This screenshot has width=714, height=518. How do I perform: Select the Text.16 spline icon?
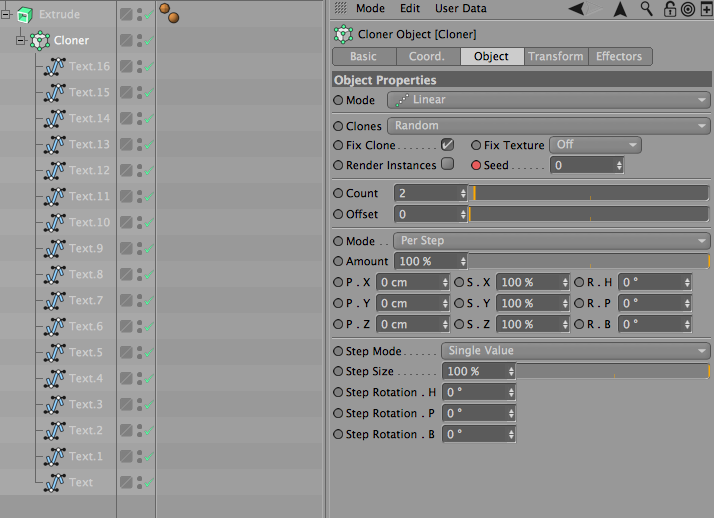pyautogui.click(x=55, y=66)
